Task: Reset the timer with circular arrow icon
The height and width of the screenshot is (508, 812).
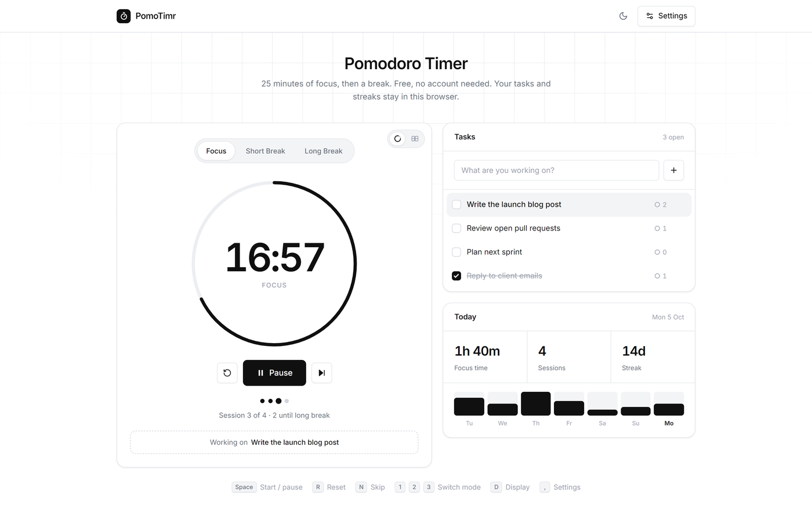Action: pyautogui.click(x=227, y=373)
